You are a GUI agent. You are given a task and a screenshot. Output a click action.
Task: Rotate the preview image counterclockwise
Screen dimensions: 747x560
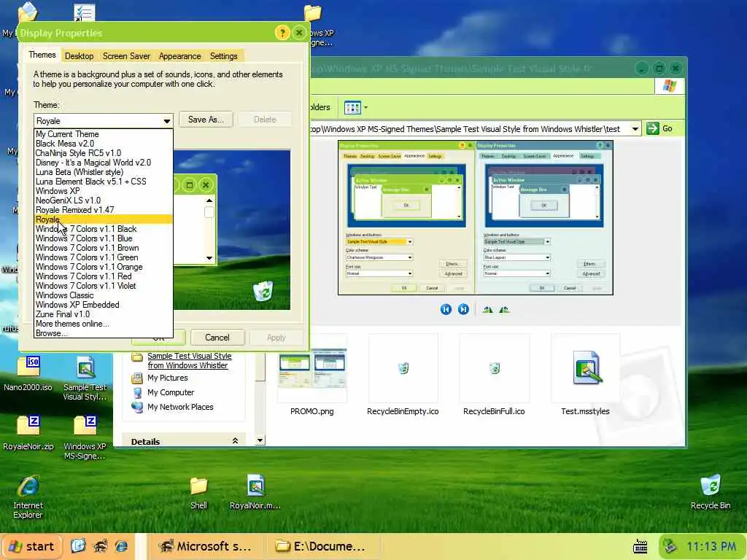(504, 309)
